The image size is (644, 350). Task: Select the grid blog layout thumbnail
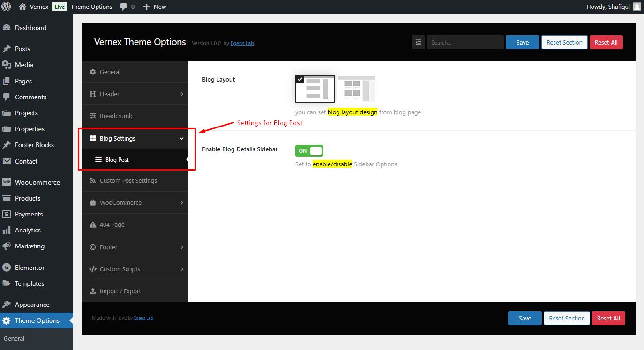tap(357, 89)
